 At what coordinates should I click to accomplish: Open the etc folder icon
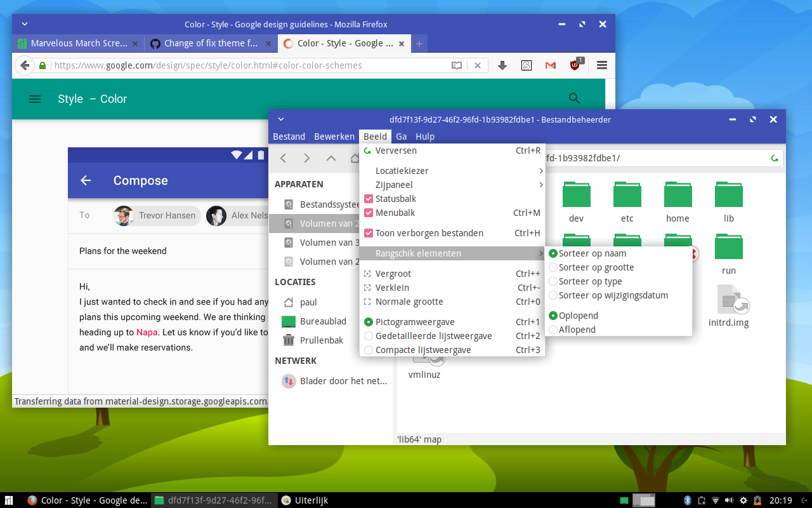pos(627,194)
